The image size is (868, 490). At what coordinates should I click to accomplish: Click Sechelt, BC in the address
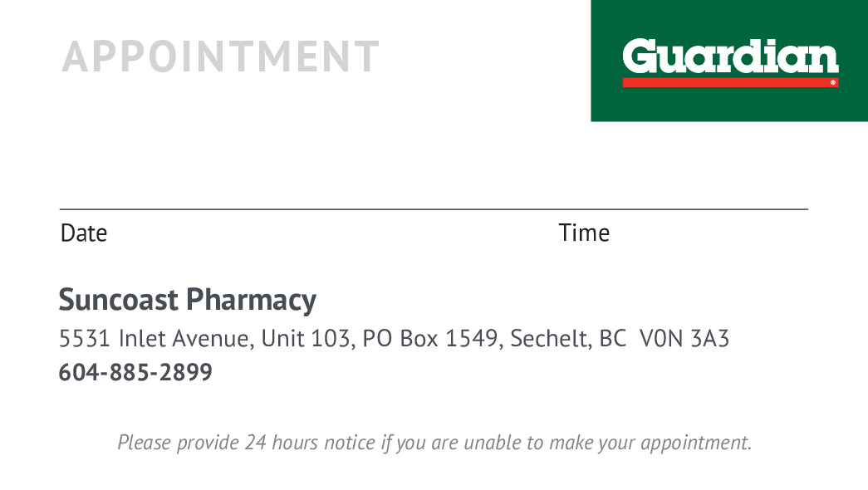pyautogui.click(x=568, y=339)
